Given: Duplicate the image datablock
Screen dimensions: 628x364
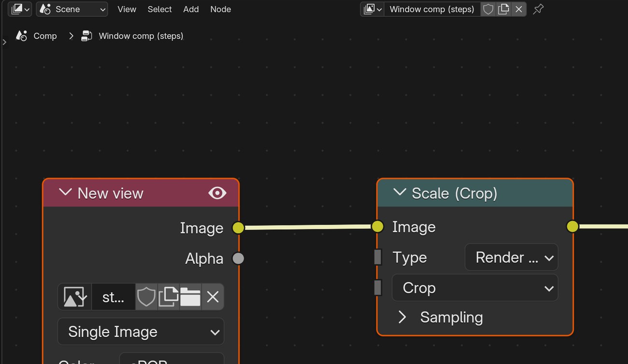Looking at the screenshot, I should pyautogui.click(x=168, y=296).
